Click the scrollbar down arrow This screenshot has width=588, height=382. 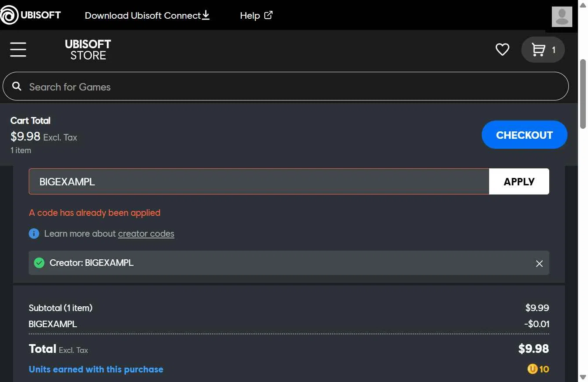[x=583, y=377]
